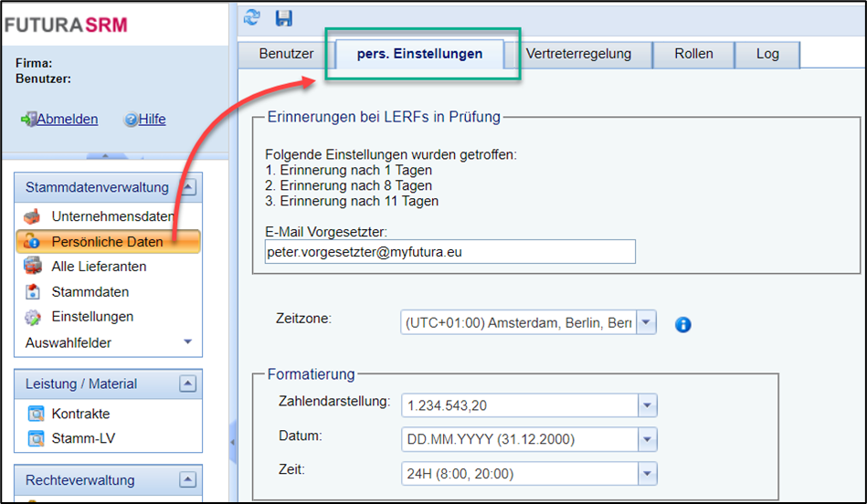Open the Zeitzone dropdown
Screen dimensions: 867x504
point(646,322)
